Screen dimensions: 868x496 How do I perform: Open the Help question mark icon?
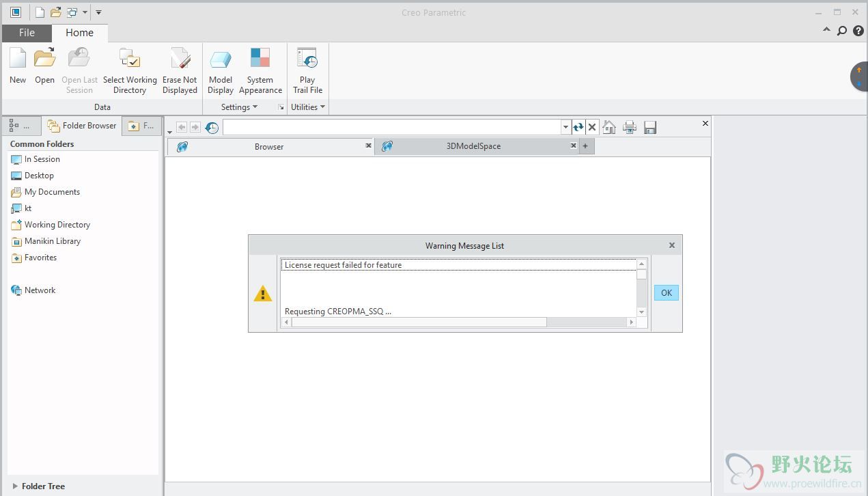coord(858,31)
